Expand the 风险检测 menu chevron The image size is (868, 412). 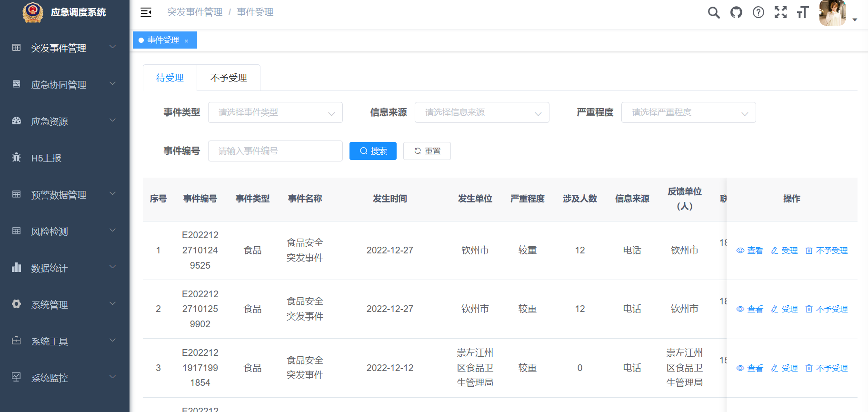point(113,231)
